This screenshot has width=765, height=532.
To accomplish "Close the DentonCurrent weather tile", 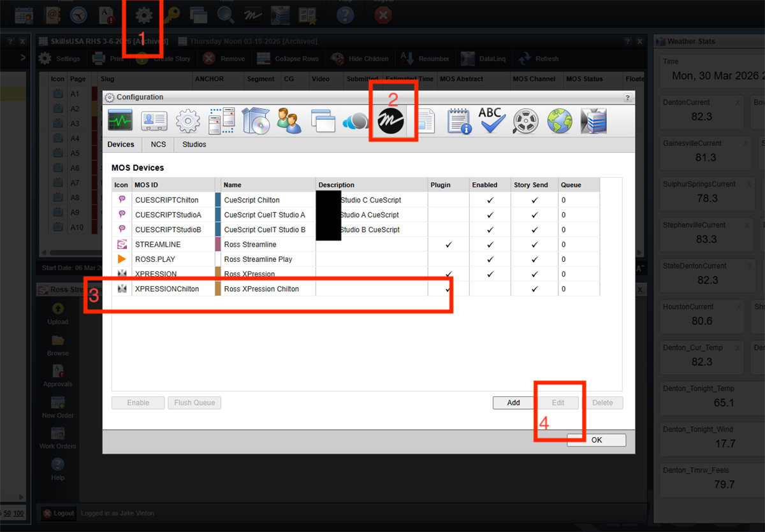I will [737, 102].
